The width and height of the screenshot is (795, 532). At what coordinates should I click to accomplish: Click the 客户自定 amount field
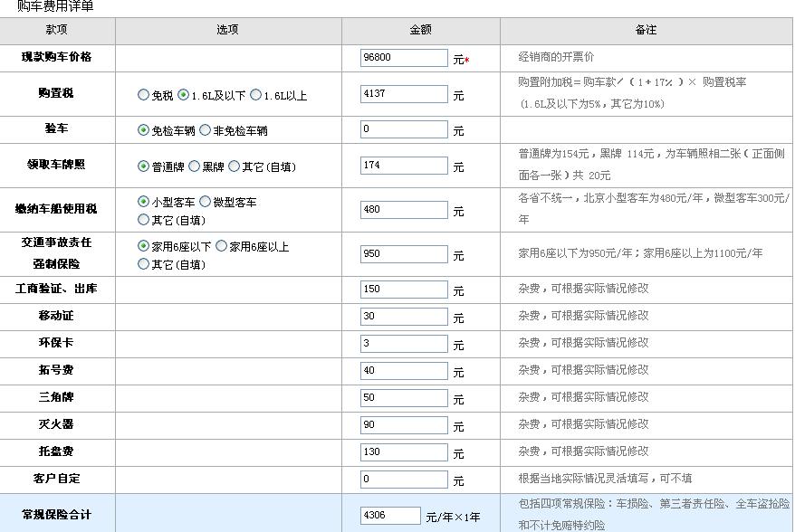404,480
